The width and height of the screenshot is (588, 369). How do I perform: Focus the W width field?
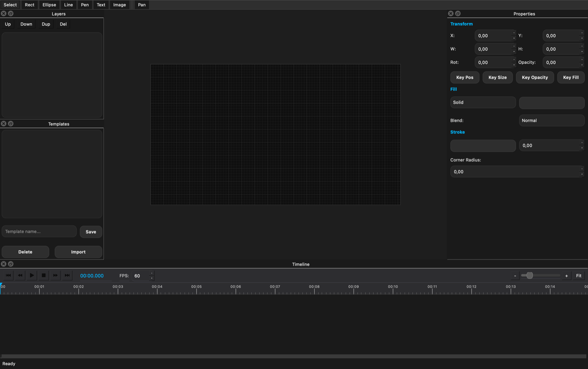click(x=495, y=49)
